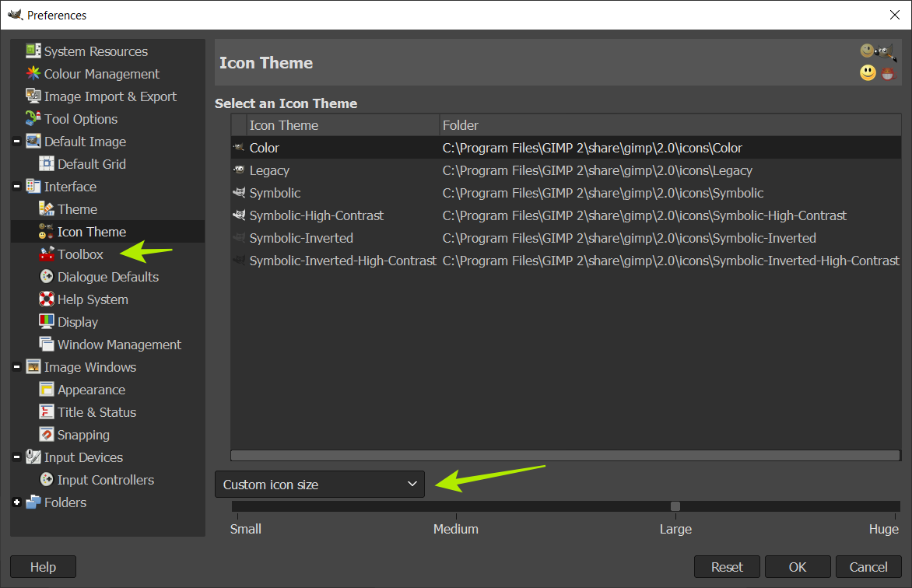Open Colour Management preferences page
This screenshot has height=588, width=912.
point(101,74)
